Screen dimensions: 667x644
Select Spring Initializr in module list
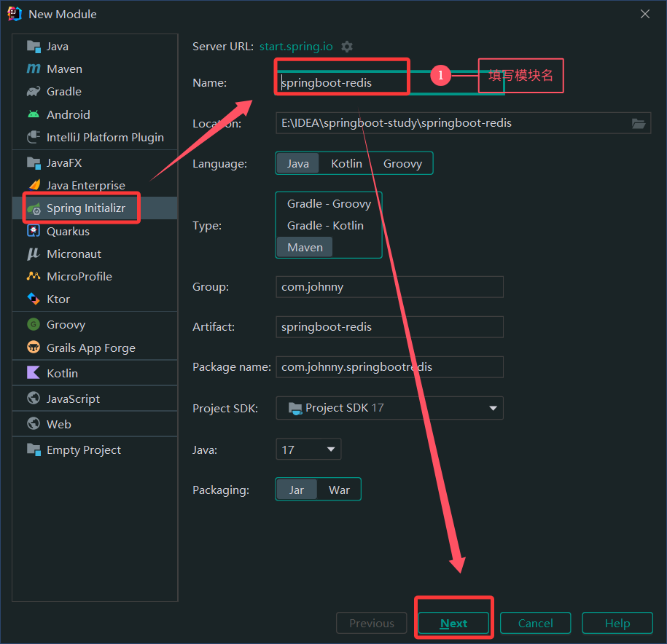pos(85,208)
